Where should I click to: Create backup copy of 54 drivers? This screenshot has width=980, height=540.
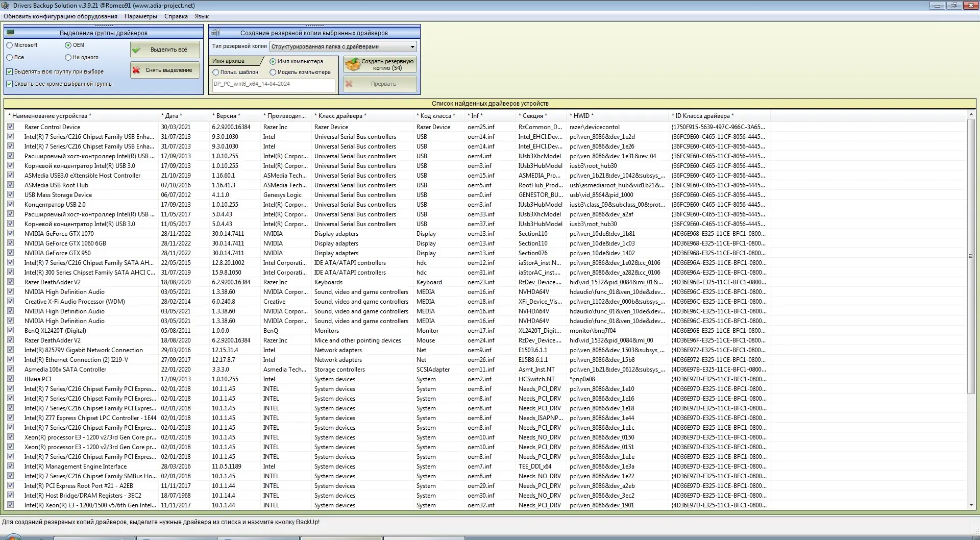(x=380, y=64)
